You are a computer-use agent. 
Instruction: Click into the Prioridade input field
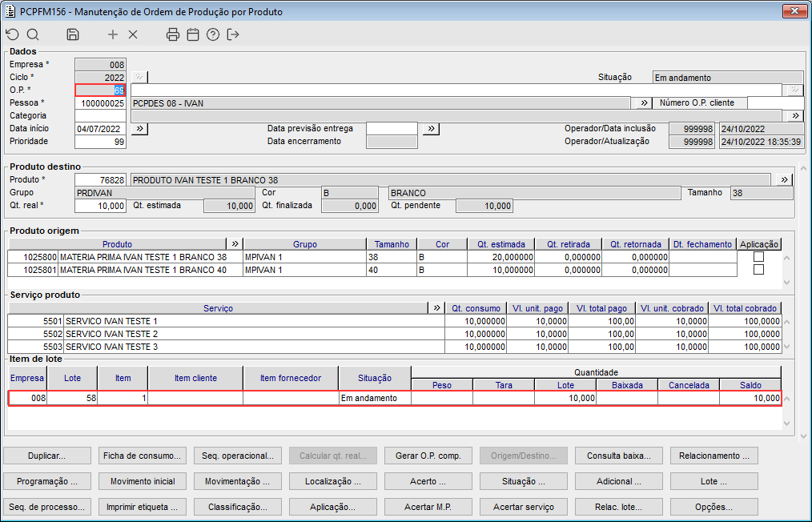pyautogui.click(x=100, y=142)
